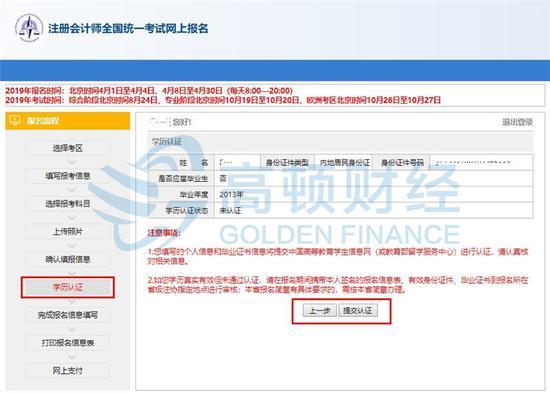Screen dimensions: 550x393
Task: Click the CICPA logo emblem in header
Action: (x=29, y=28)
